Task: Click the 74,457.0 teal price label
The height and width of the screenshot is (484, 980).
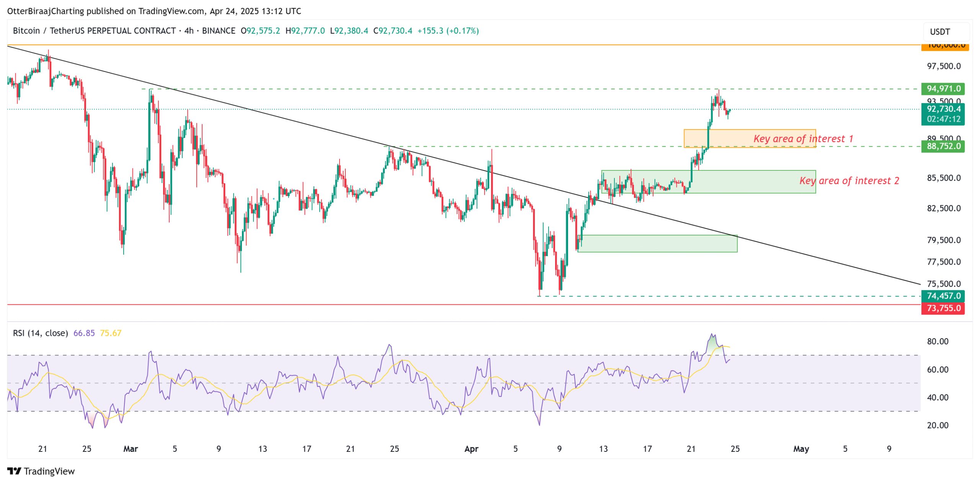Action: (942, 296)
